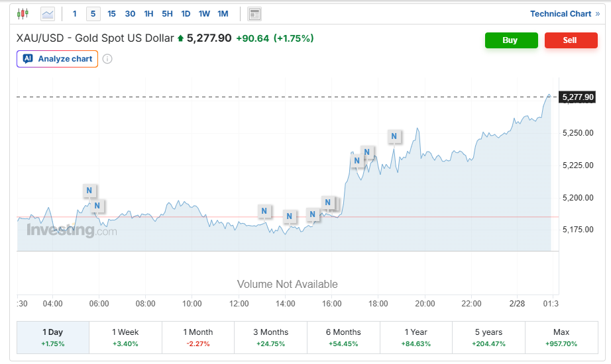Click the news layout icon in toolbar
The width and height of the screenshot is (611, 364).
tap(254, 14)
